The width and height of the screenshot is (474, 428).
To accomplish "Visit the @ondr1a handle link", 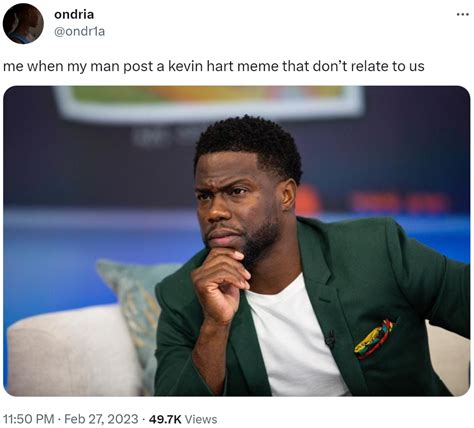I will click(79, 31).
